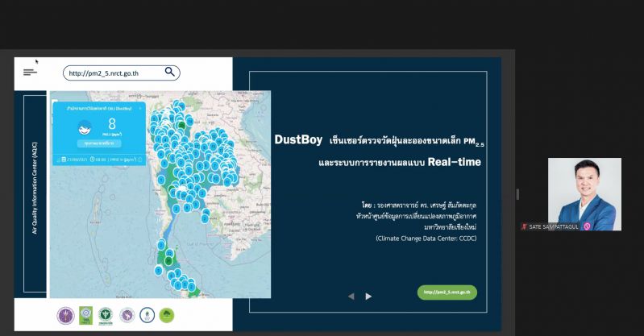Image resolution: width=644 pixels, height=336 pixels.
Task: Click the URL field showing http://pm2_5.nrct.go.th
Action: [x=113, y=73]
